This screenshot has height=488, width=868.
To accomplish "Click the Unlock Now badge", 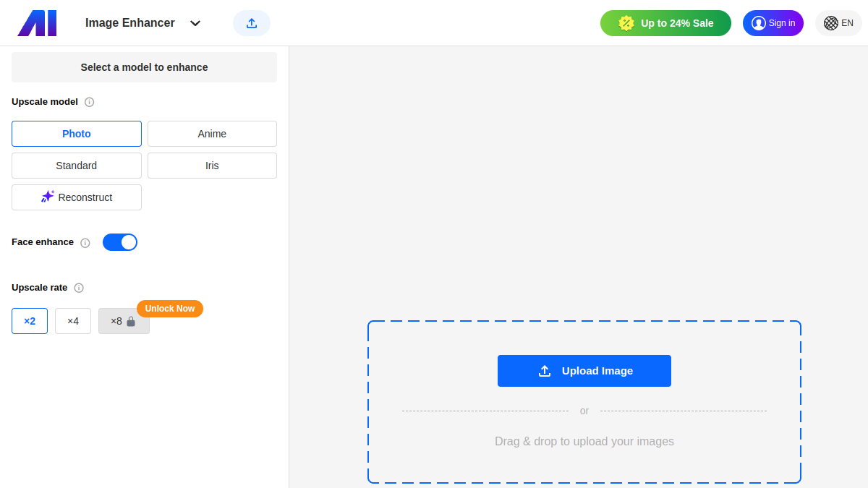I will [170, 309].
